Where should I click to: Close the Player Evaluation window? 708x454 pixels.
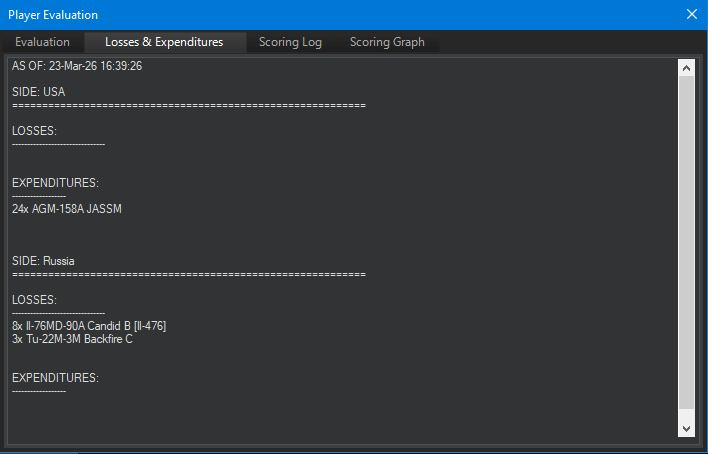coord(692,15)
